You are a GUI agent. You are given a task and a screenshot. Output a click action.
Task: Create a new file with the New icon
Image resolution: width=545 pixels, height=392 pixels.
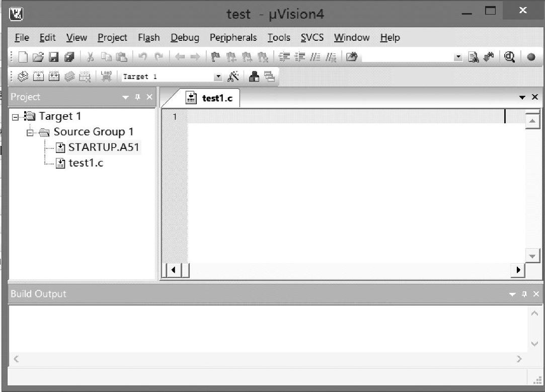[x=23, y=57]
